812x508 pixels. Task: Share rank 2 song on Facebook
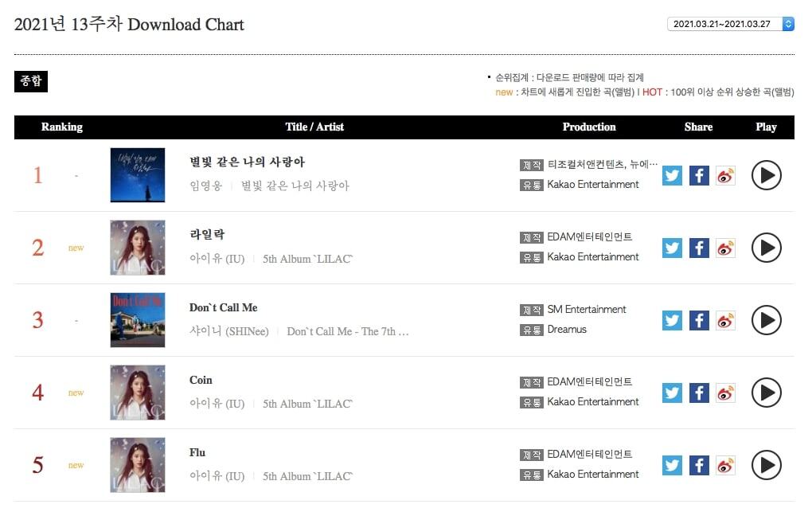(699, 248)
